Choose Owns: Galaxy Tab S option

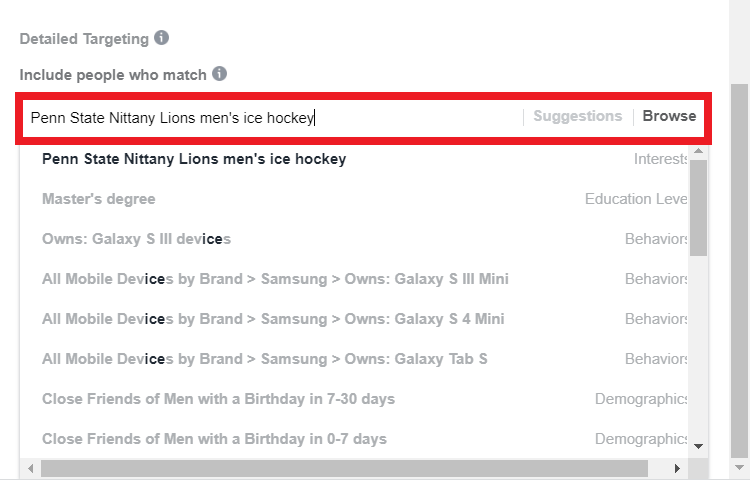click(x=354, y=359)
